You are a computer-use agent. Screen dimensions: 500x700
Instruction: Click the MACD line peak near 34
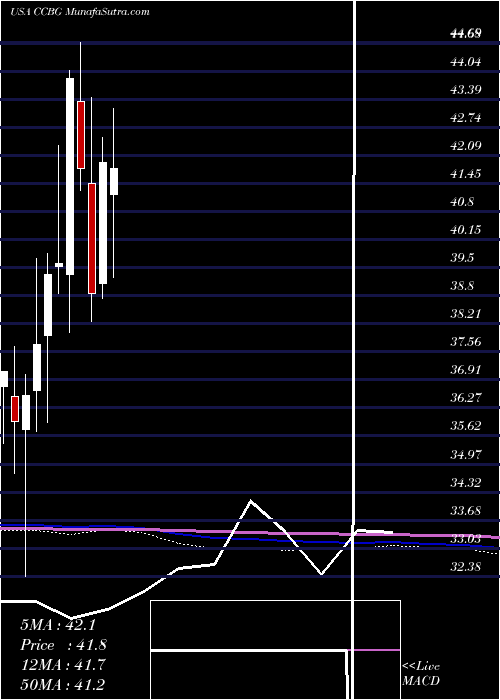251,500
